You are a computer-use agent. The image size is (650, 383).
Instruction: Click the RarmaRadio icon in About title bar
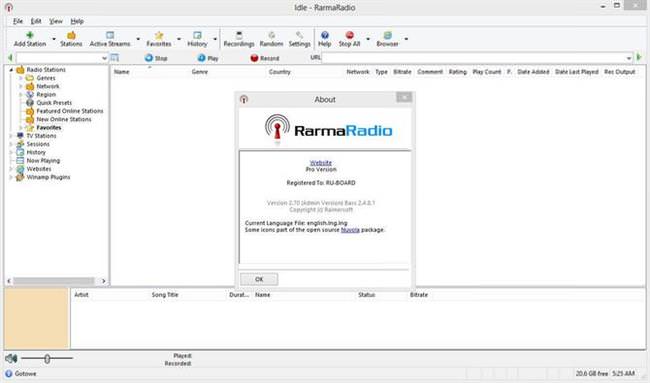pos(244,99)
